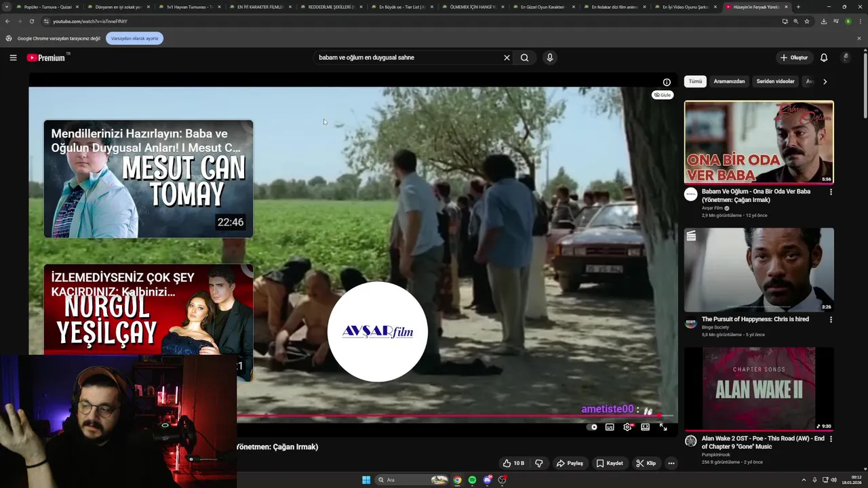Open options for Alan Wake 2 OST

831,439
